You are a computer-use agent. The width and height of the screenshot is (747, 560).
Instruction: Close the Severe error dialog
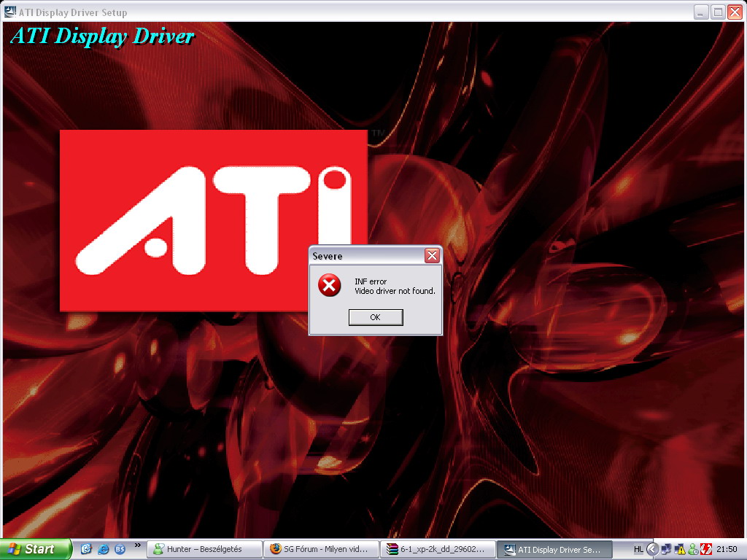(x=432, y=255)
